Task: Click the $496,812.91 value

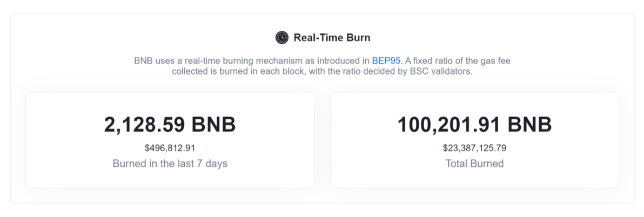Action: 170,148
